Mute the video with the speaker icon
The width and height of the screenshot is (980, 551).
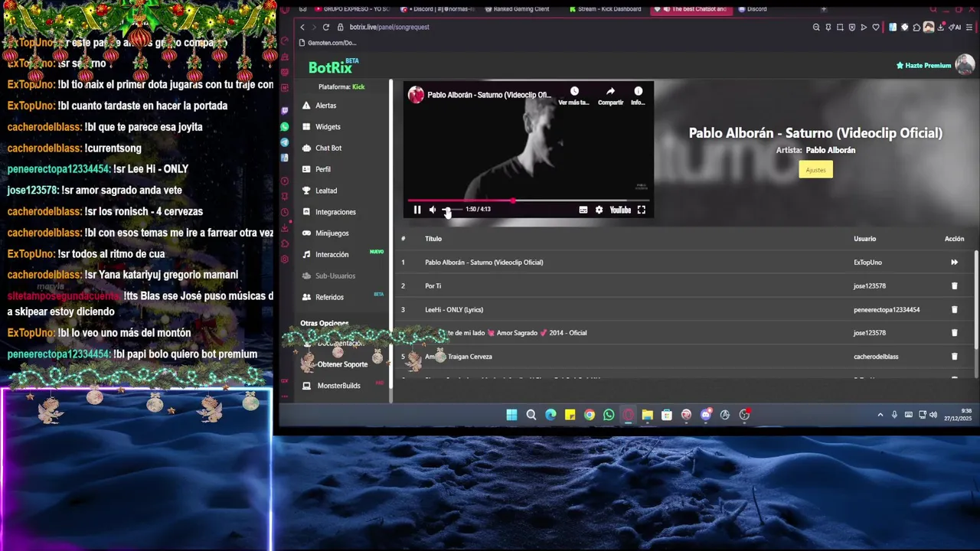433,210
